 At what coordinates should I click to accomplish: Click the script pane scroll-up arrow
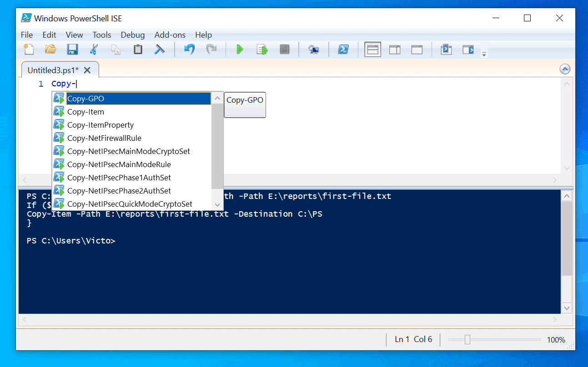567,84
